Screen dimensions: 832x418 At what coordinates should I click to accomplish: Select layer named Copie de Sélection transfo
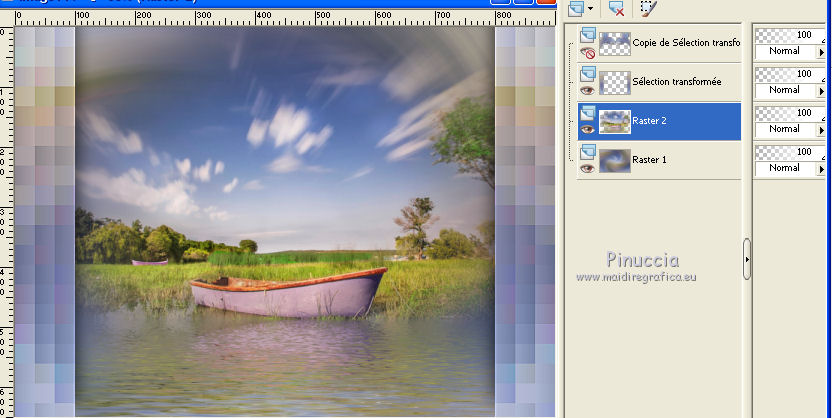tap(686, 43)
